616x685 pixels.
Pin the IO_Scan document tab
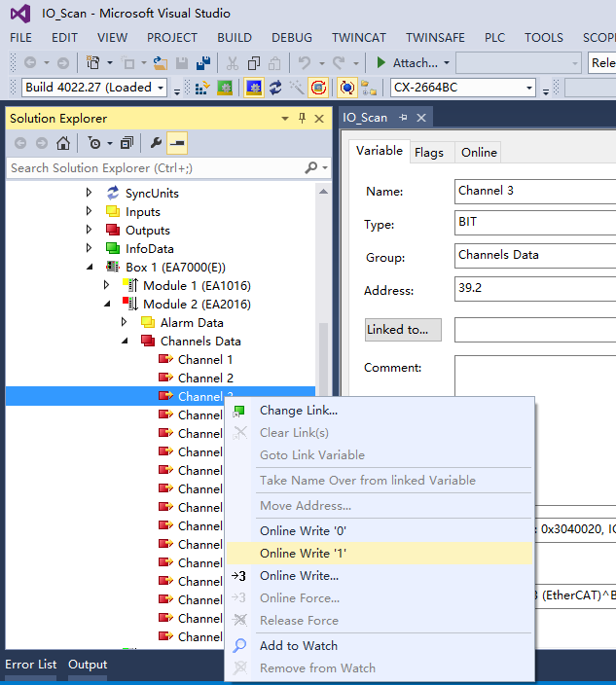pyautogui.click(x=403, y=117)
